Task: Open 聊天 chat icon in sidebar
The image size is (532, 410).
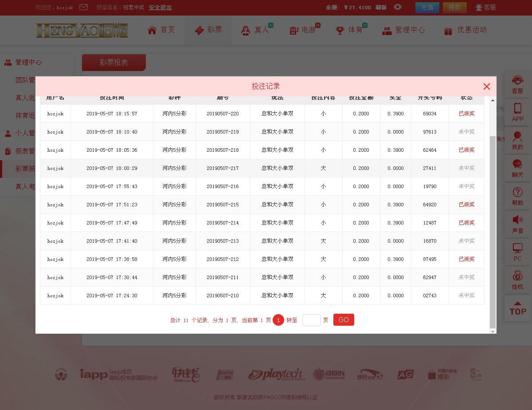Action: point(517,168)
